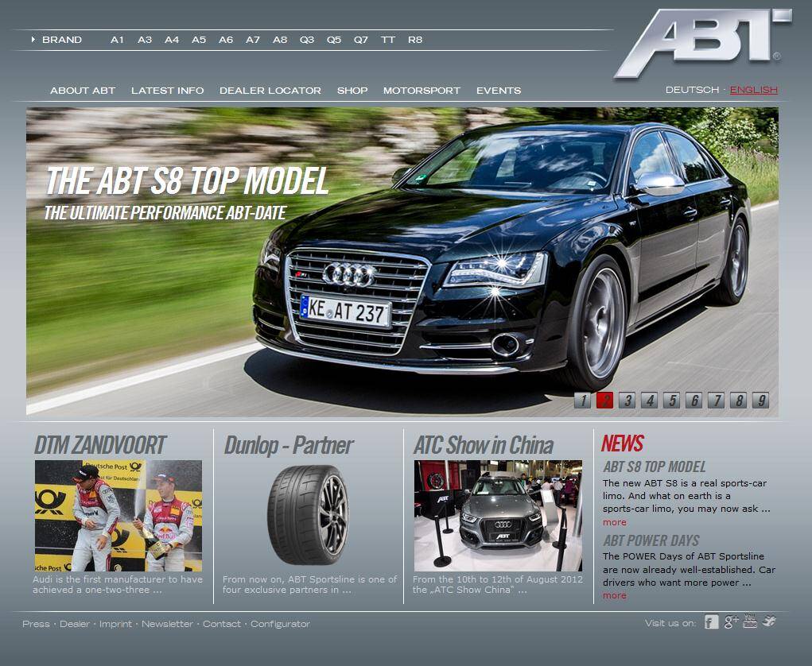Switch language to DEUTSCH
The width and height of the screenshot is (812, 666).
693,90
